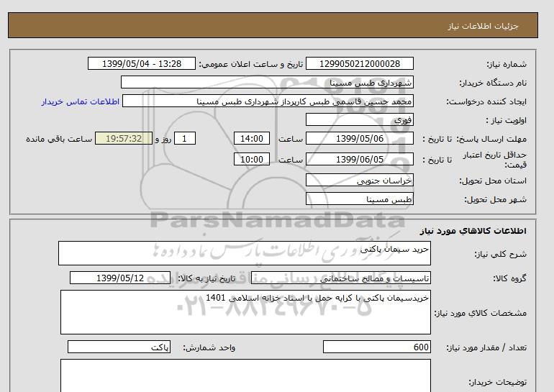
Task: Click the label شهر محل تحویل
Action: [x=495, y=199]
